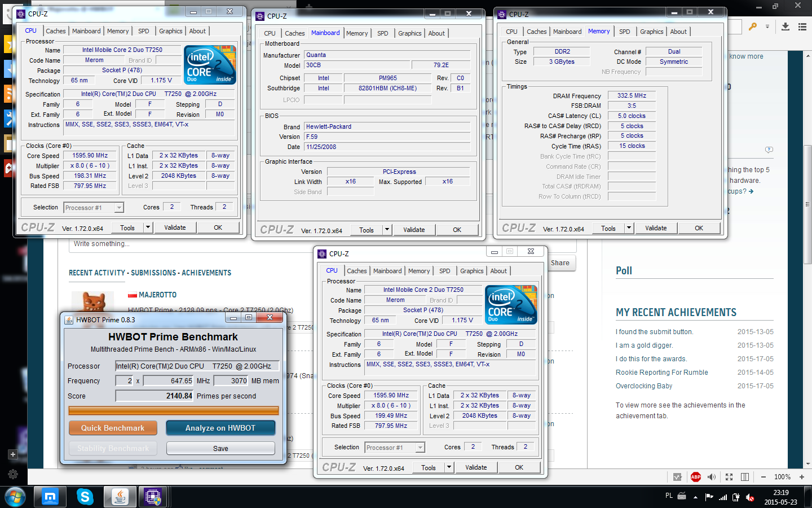Click the orange HWBOT Prime progress bar
The width and height of the screenshot is (812, 508).
tap(174, 410)
